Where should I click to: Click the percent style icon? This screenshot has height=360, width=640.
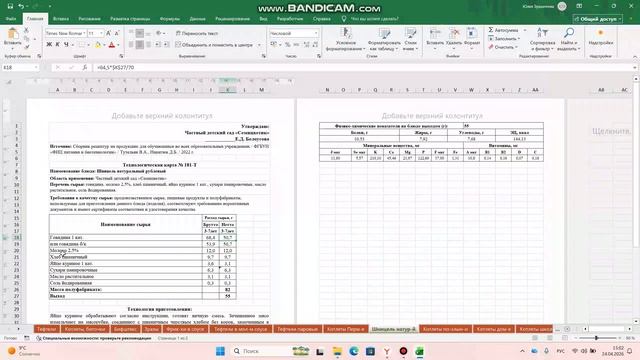pyautogui.click(x=288, y=44)
